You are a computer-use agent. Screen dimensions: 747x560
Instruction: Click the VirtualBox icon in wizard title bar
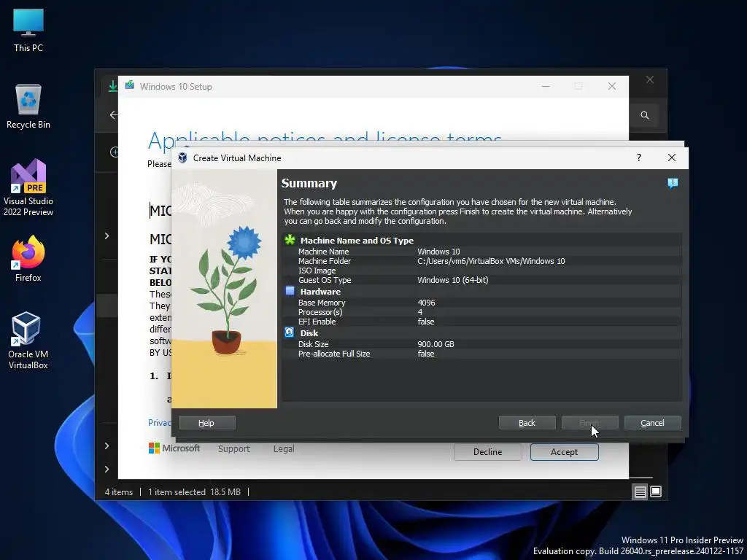pos(182,157)
